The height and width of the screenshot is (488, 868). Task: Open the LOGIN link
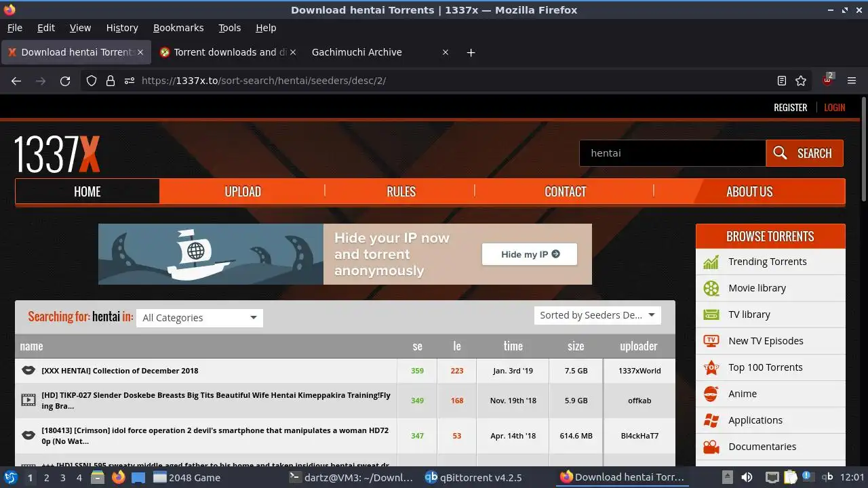coord(835,107)
